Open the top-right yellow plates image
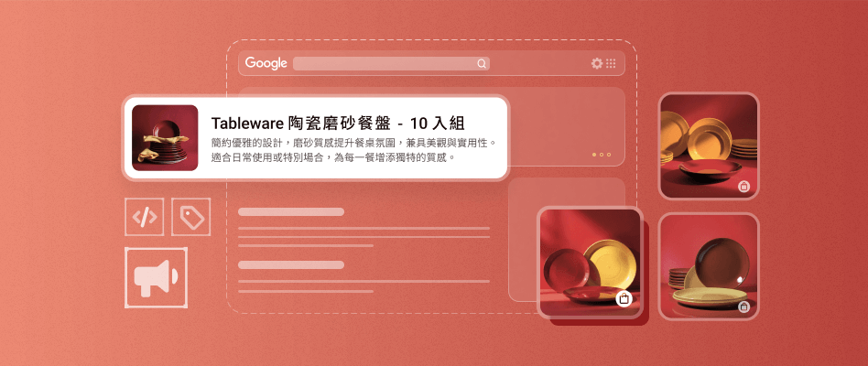868x366 pixels. coord(709,146)
